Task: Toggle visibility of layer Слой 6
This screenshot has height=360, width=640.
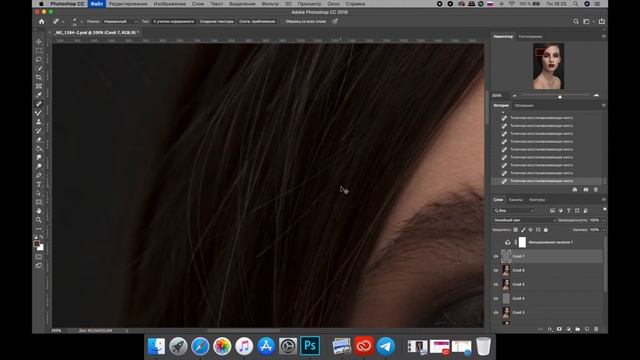Action: (496, 271)
